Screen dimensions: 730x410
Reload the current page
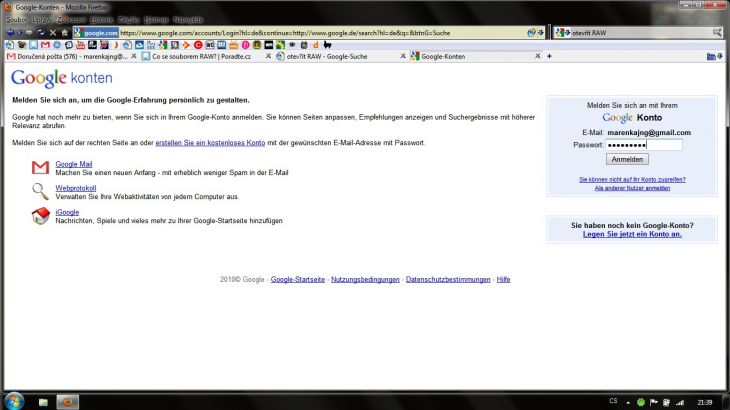pos(41,33)
